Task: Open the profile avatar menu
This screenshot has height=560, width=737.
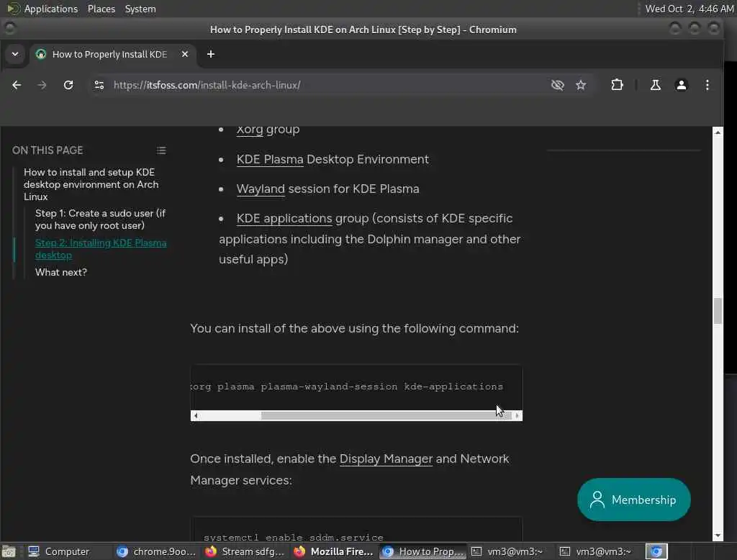Action: pyautogui.click(x=681, y=85)
